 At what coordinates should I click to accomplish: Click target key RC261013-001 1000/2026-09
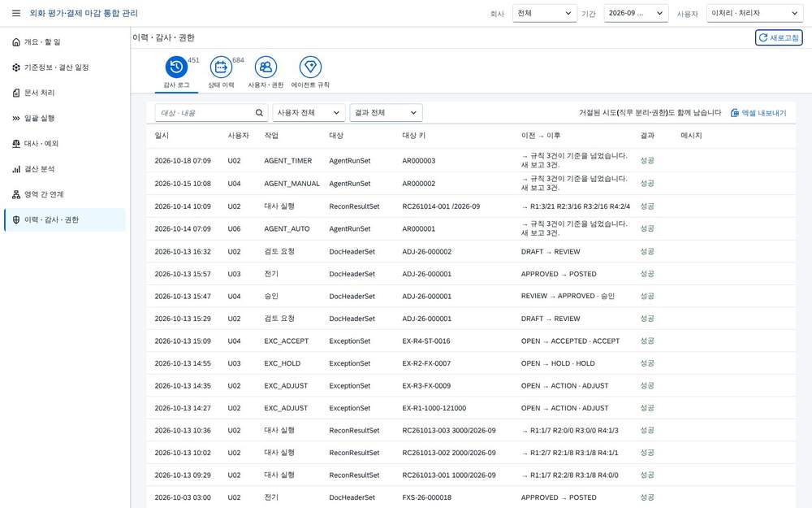448,475
